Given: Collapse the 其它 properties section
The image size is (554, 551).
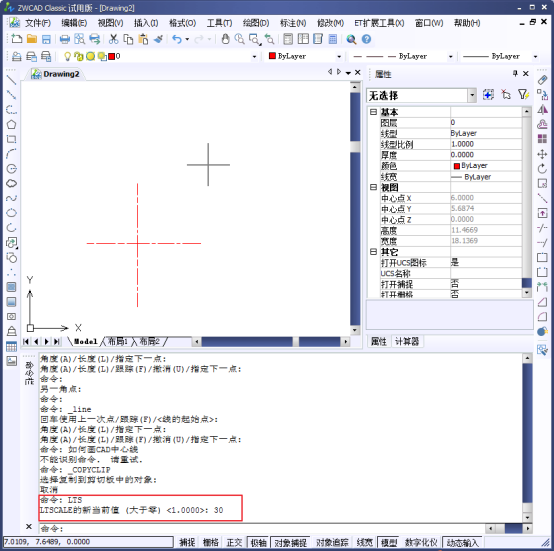Looking at the screenshot, I should point(373,252).
